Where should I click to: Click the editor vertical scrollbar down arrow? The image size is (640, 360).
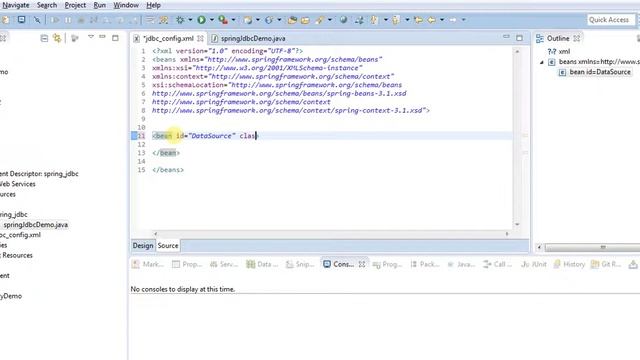[517, 224]
